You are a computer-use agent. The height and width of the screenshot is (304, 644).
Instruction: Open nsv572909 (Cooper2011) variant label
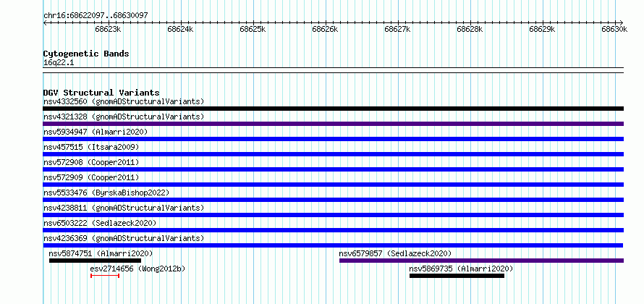pos(91,177)
